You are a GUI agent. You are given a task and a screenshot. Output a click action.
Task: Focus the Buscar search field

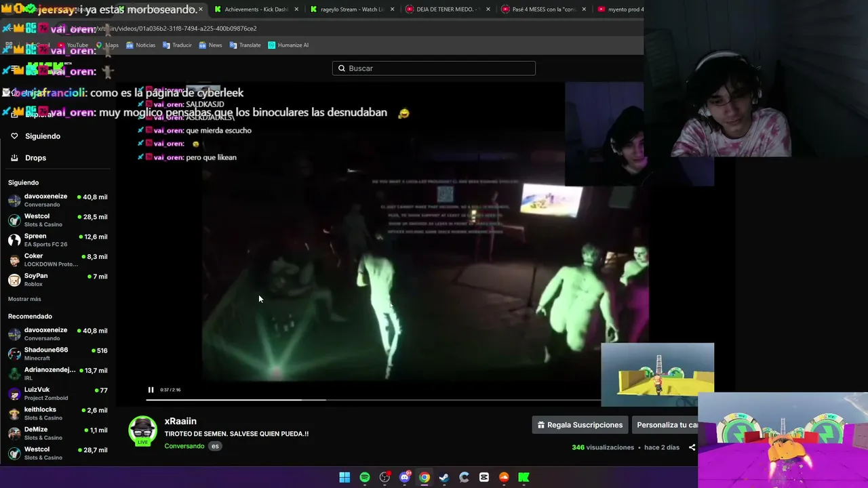coord(434,68)
